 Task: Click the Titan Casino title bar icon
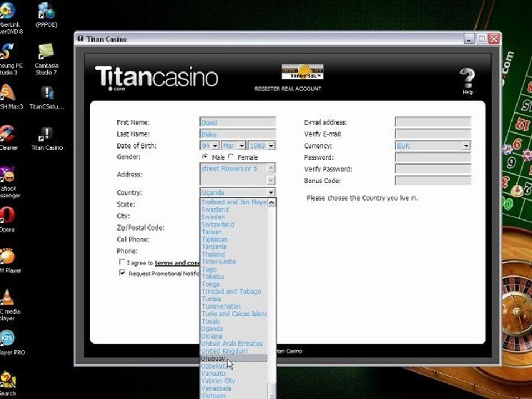pyautogui.click(x=80, y=39)
